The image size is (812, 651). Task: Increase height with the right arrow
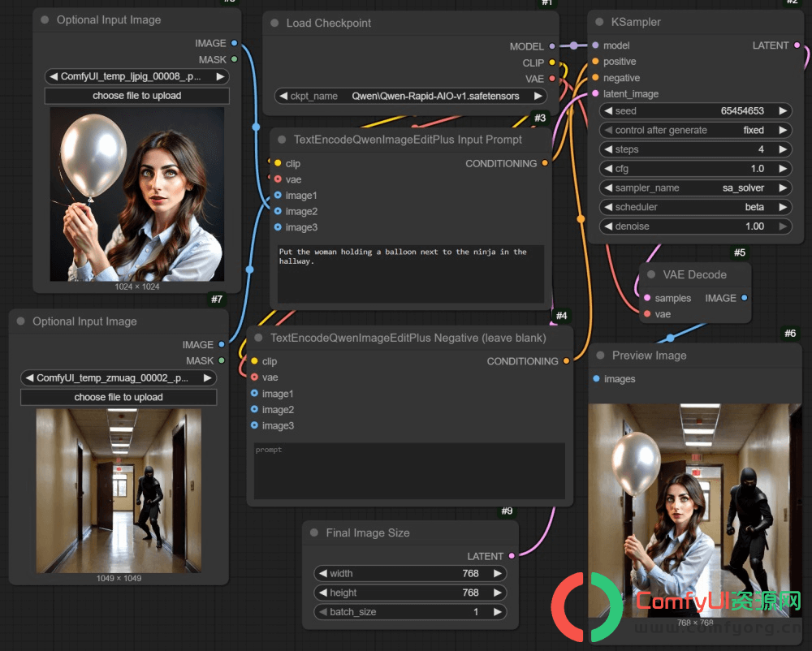coord(497,593)
